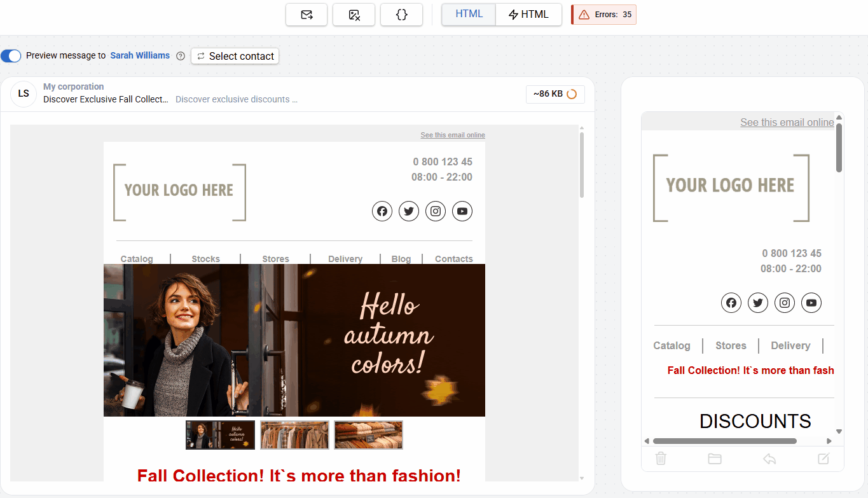Switch to the lightning AMP HTML tab
This screenshot has height=498, width=868.
[x=528, y=14]
